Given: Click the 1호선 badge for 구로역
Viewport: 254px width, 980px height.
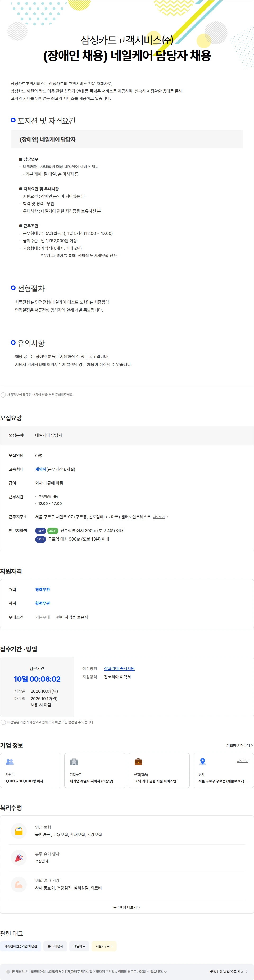Looking at the screenshot, I should [40, 539].
